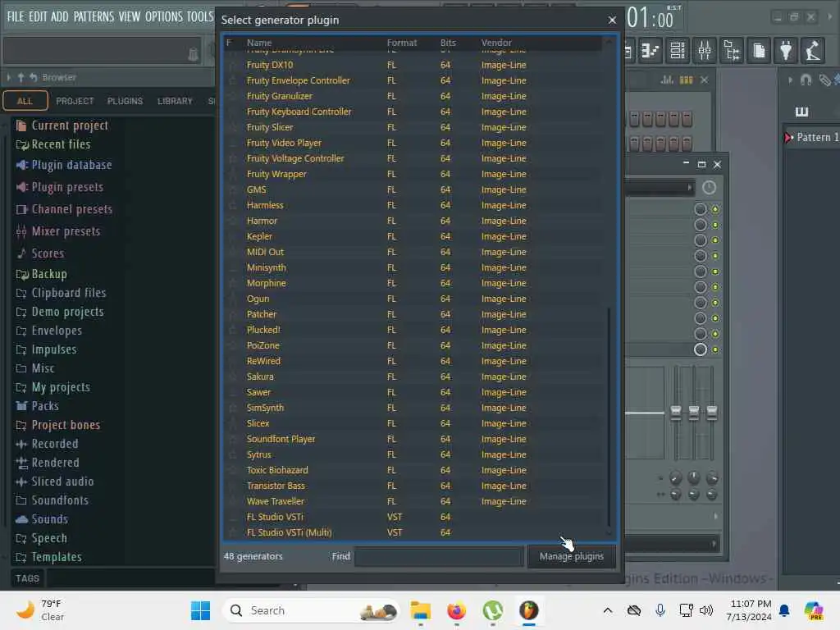Screen dimensions: 840x630
Task: Toggle the Playlist magnet snap icon
Action: [x=806, y=80]
